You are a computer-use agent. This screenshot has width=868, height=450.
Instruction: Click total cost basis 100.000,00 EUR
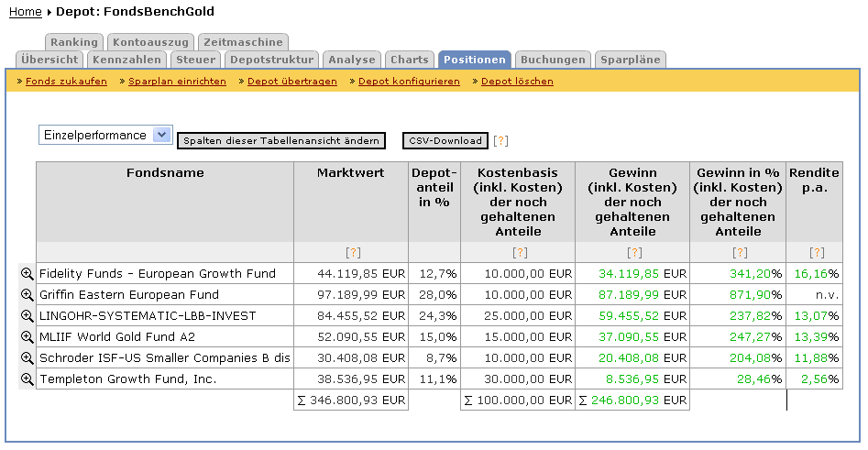click(x=518, y=400)
